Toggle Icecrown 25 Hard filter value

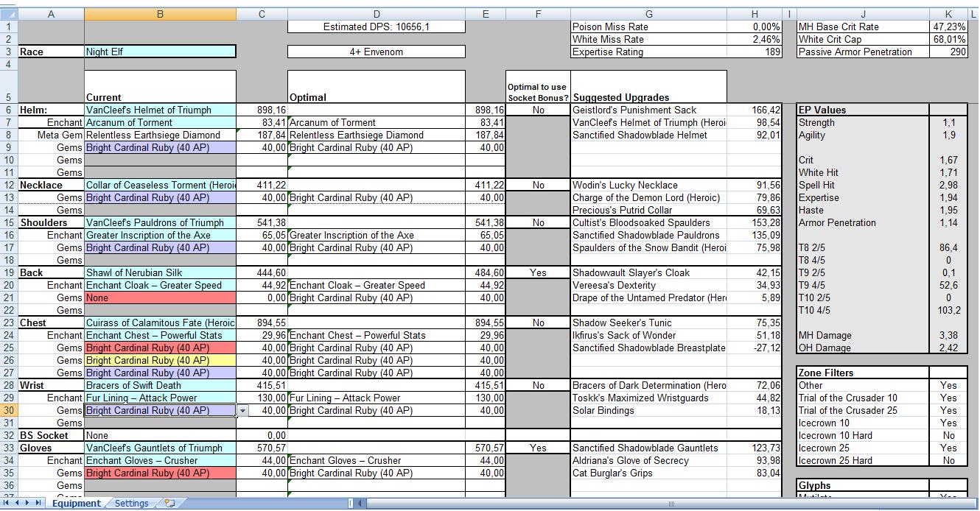coord(949,460)
